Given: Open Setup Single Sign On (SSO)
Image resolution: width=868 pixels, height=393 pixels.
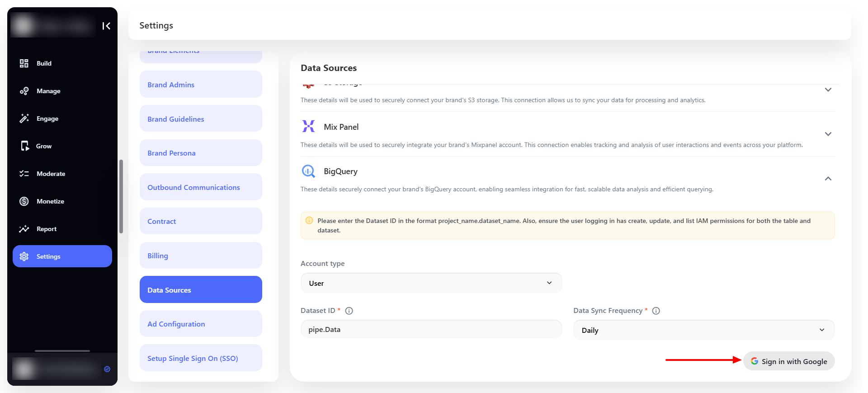Looking at the screenshot, I should (201, 358).
